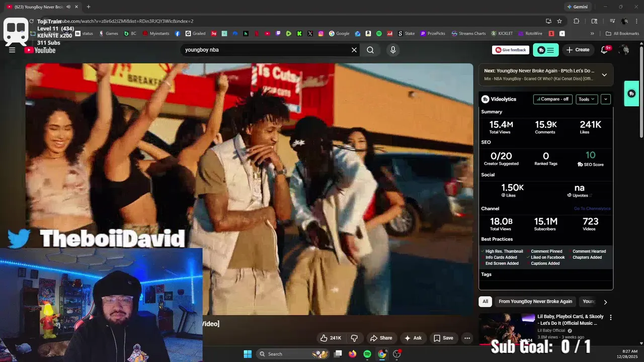
Task: Open the All Bookmarks folder
Action: [x=622, y=34]
